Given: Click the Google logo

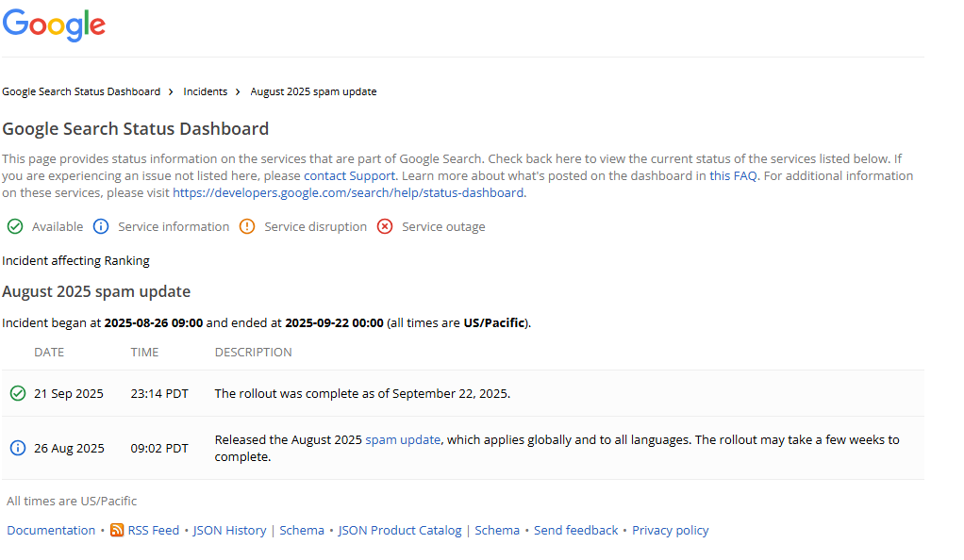Looking at the screenshot, I should coord(54,25).
